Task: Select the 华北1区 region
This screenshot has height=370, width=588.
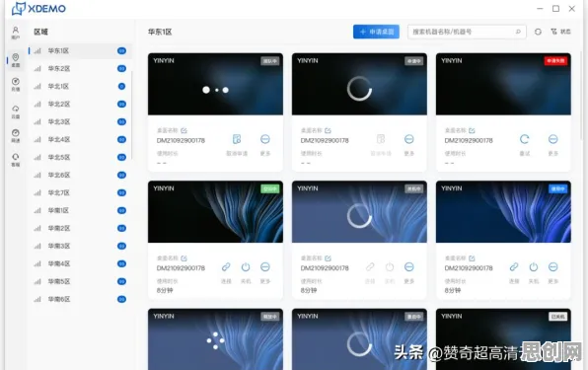Action: 80,86
